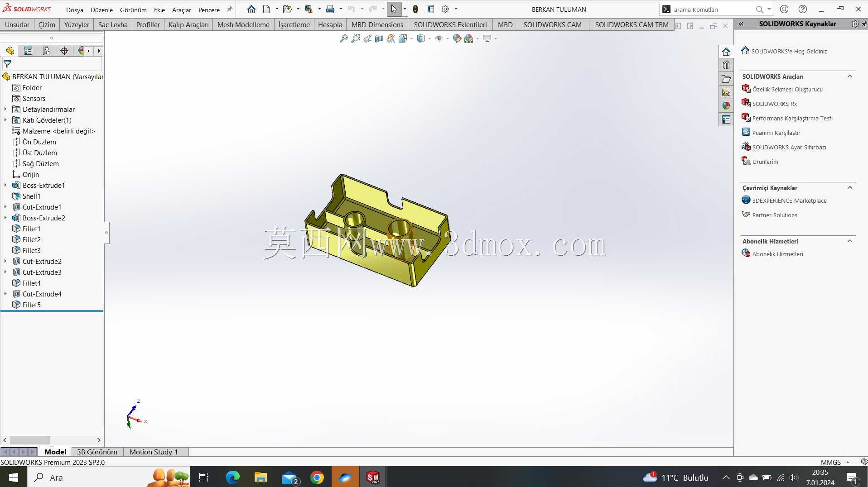This screenshot has height=487, width=868.
Task: Click the Apply Scene icon
Action: (x=469, y=39)
